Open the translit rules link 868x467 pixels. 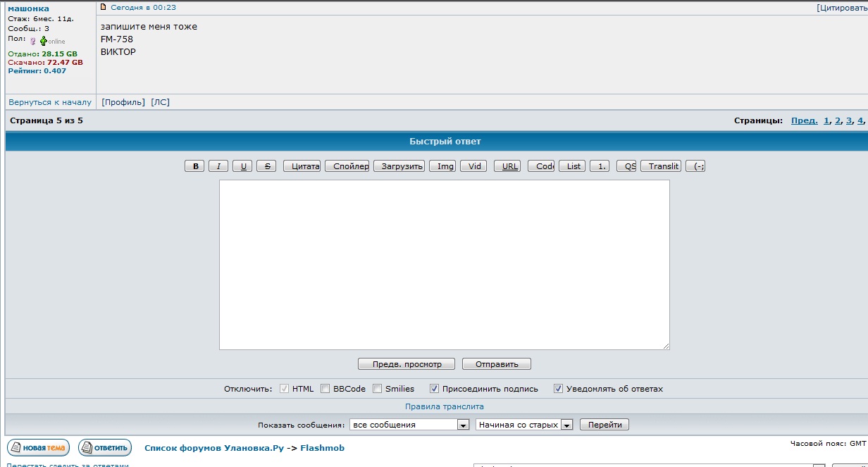(444, 406)
